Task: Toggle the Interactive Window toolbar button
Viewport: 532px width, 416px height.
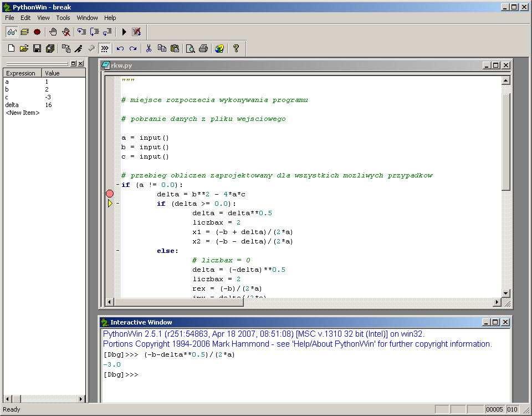Action: click(104, 49)
